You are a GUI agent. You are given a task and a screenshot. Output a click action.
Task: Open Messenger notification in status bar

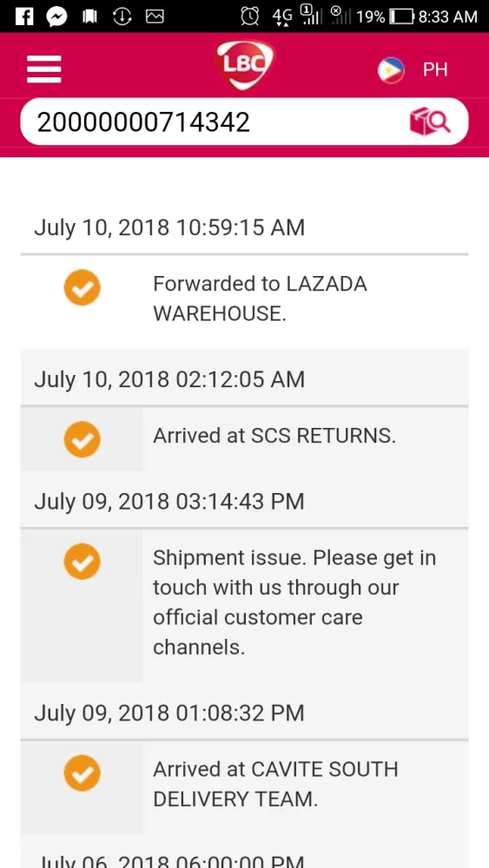coord(57,16)
